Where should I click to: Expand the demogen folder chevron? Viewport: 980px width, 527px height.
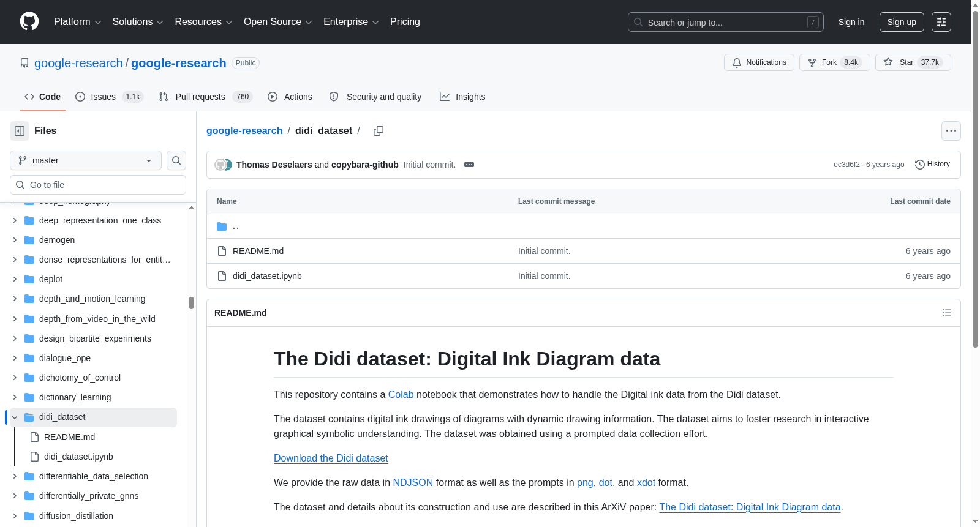click(15, 240)
